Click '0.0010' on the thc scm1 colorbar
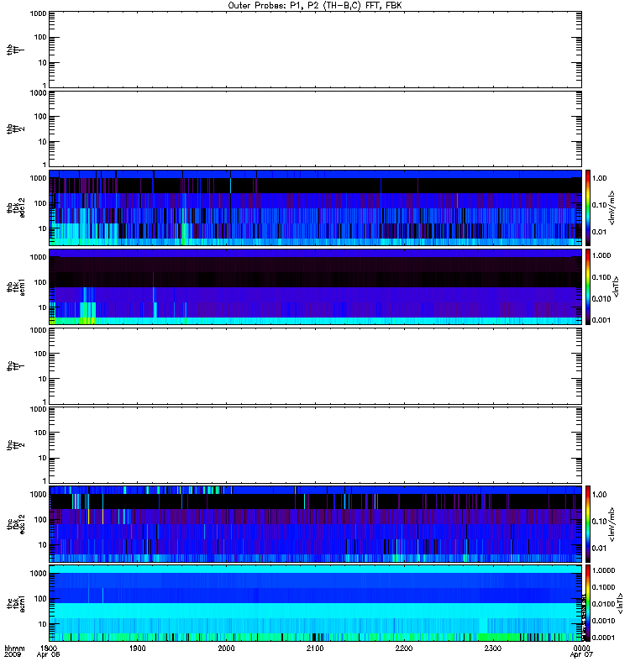Image resolution: width=630 pixels, height=672 pixels. (x=603, y=621)
